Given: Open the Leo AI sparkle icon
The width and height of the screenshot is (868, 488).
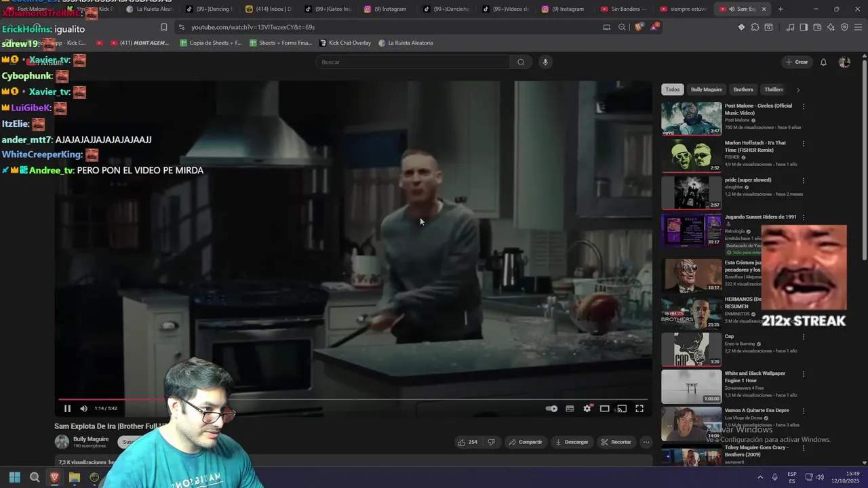Looking at the screenshot, I should (x=831, y=27).
